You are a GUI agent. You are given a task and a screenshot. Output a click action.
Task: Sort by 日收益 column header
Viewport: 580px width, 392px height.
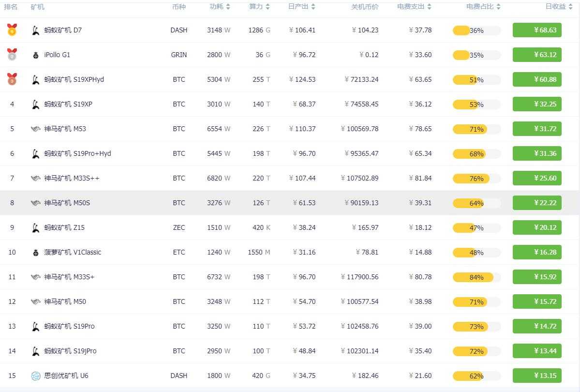click(559, 7)
